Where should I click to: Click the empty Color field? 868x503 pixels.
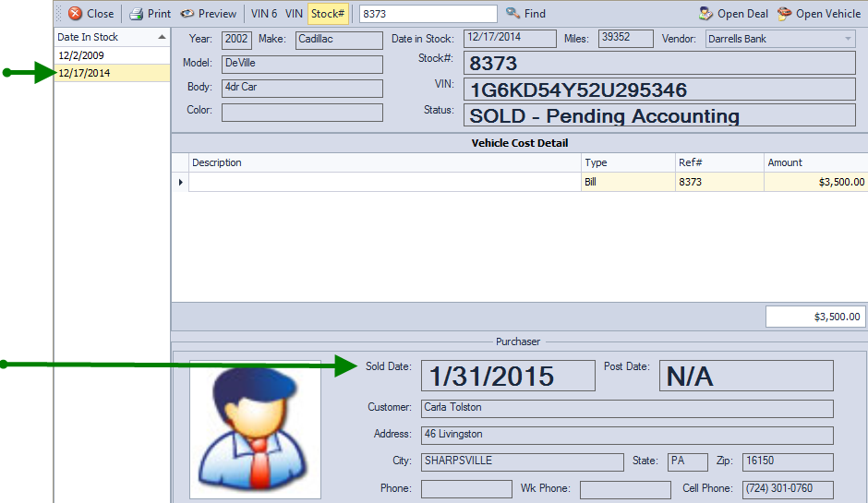(302, 113)
